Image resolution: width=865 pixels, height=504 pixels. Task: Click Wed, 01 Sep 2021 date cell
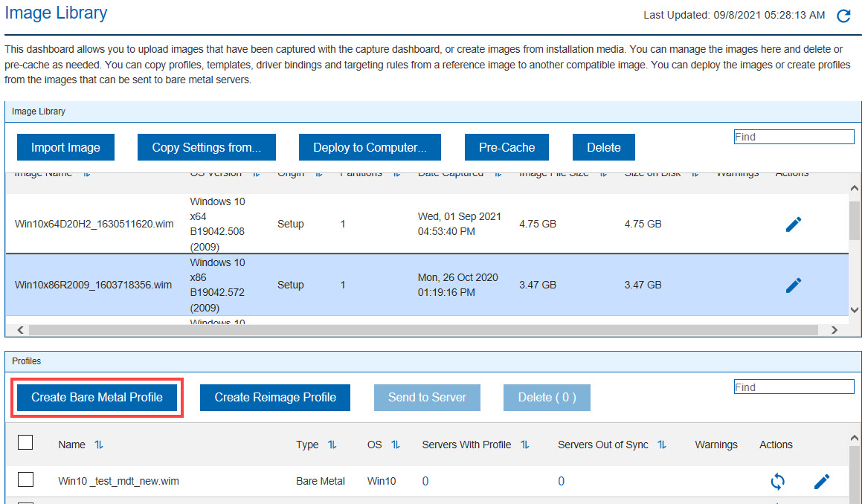click(x=460, y=224)
